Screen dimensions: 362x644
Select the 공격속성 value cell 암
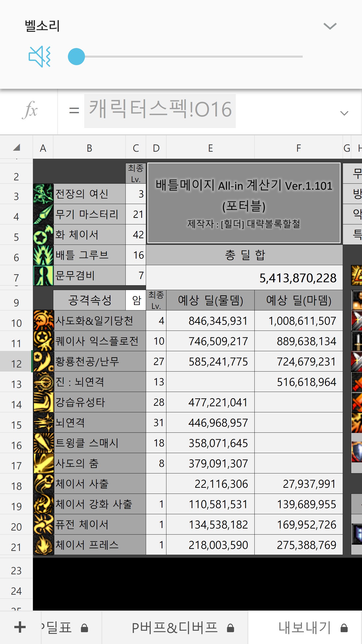pos(136,300)
